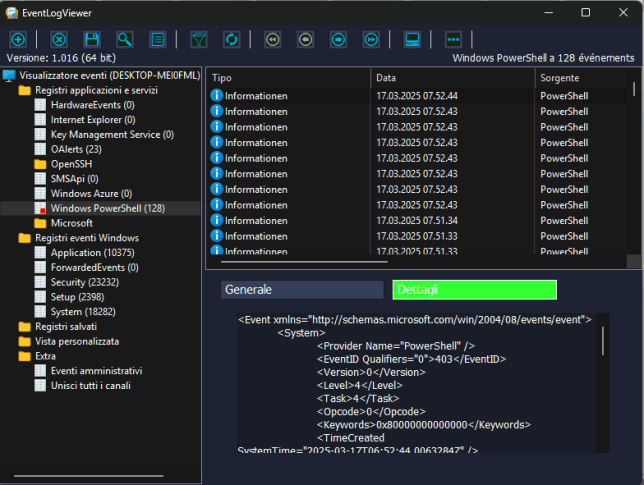Switch to the Generale tab
644x485 pixels.
click(x=302, y=290)
